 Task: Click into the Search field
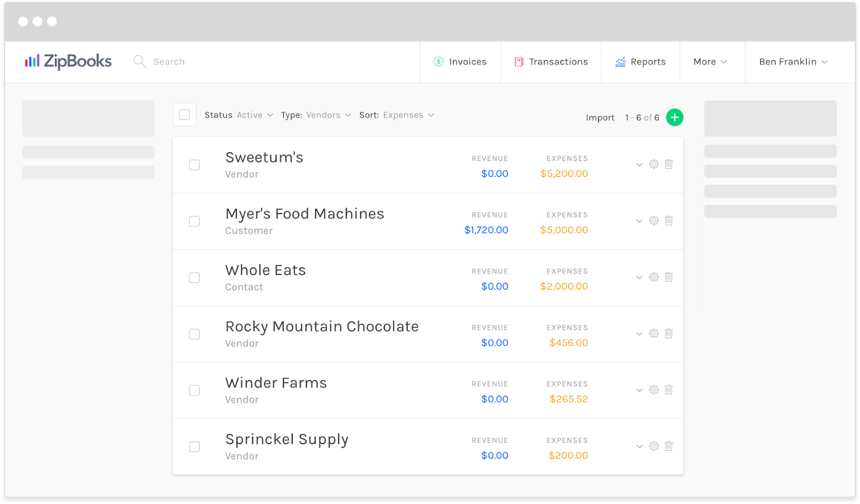(x=169, y=62)
